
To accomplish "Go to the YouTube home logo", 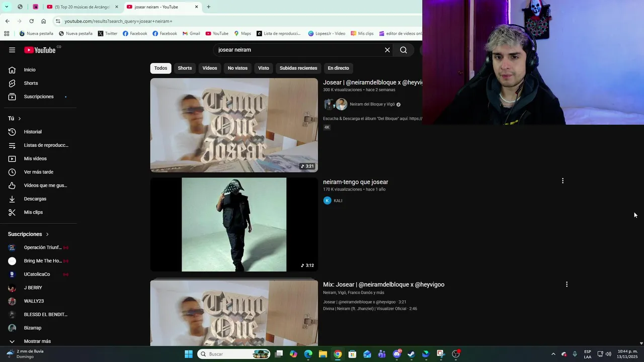I will pyautogui.click(x=40, y=50).
